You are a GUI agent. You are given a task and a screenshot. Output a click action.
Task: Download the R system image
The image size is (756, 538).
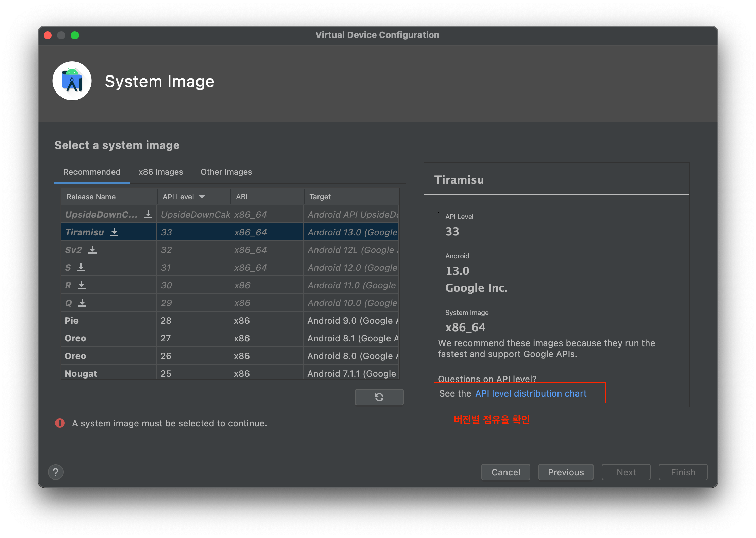pos(82,285)
